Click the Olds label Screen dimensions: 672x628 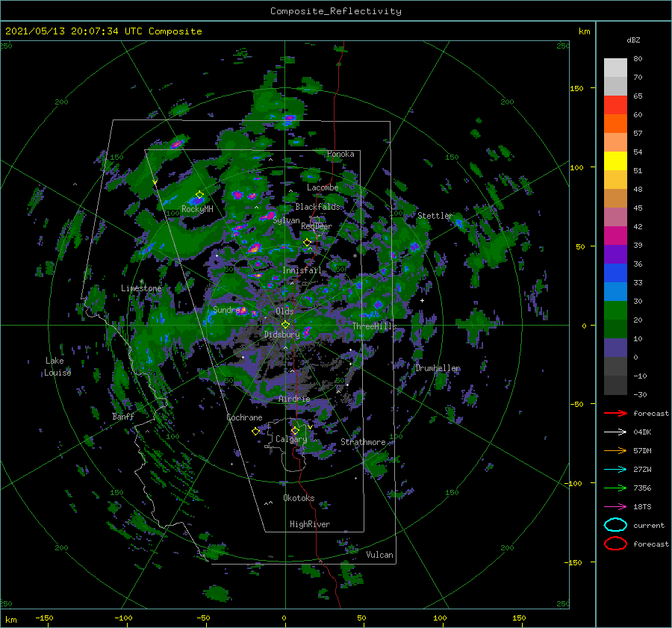point(284,311)
